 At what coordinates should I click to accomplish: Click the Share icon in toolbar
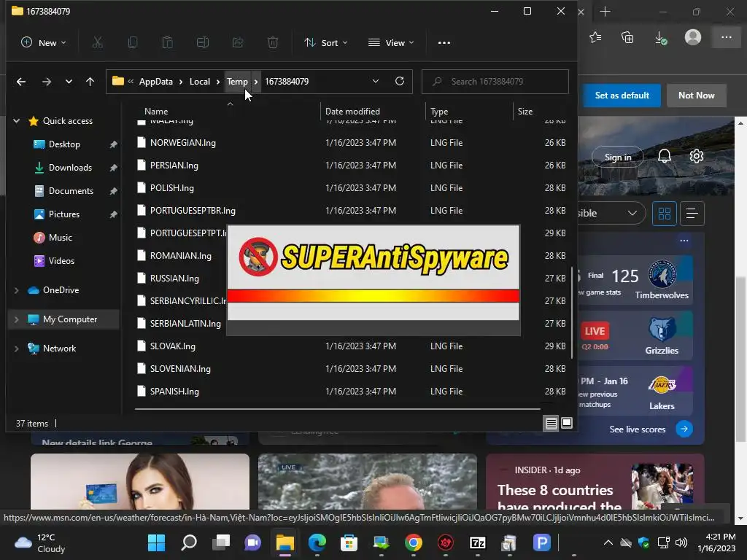238,42
